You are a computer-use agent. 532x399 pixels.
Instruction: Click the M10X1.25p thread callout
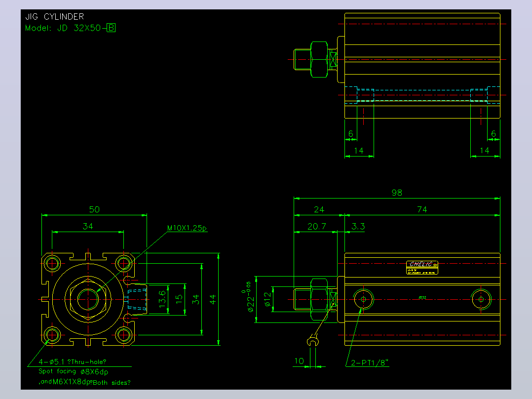tap(187, 228)
